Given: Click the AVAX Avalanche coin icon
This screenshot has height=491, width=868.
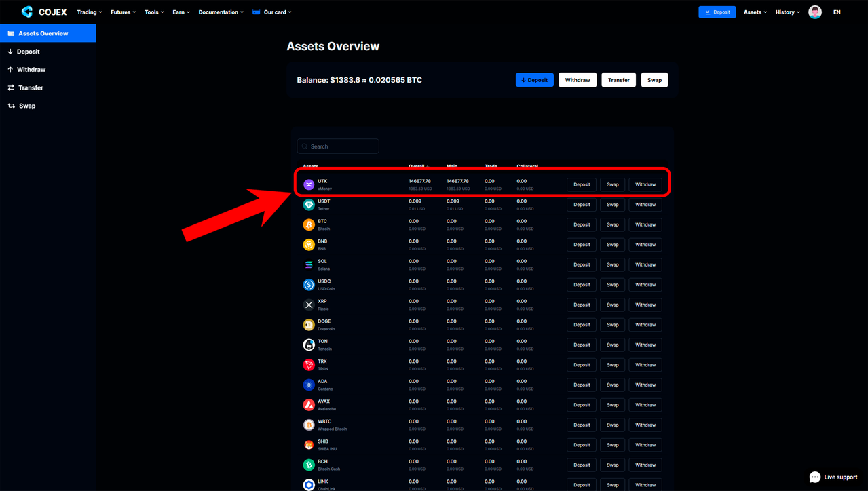Looking at the screenshot, I should 309,405.
